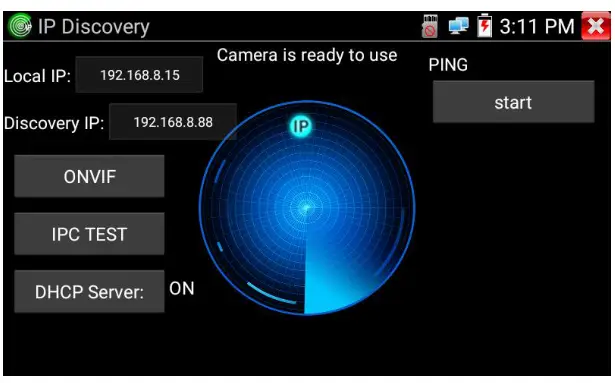The height and width of the screenshot is (383, 615).
Task: Click the battery charging icon
Action: (484, 26)
